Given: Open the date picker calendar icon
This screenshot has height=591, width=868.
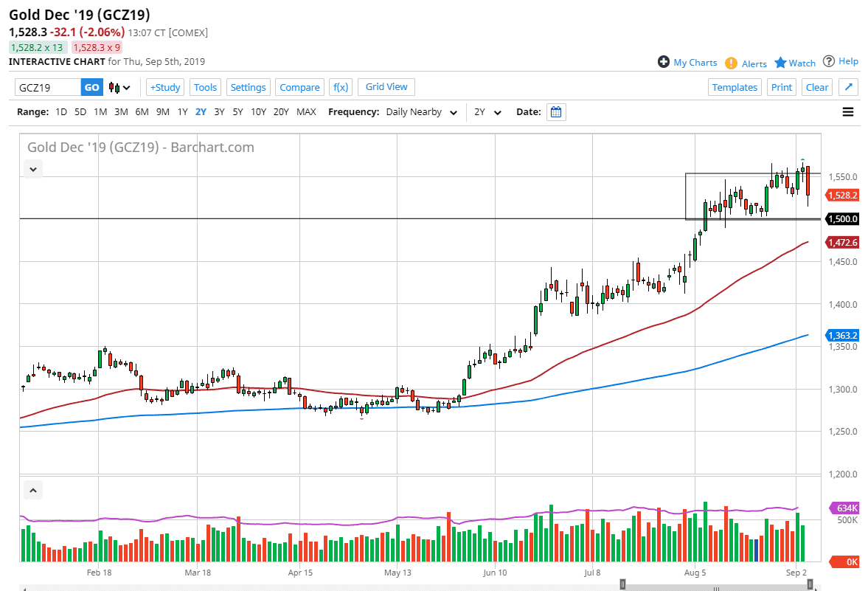Looking at the screenshot, I should [x=556, y=112].
